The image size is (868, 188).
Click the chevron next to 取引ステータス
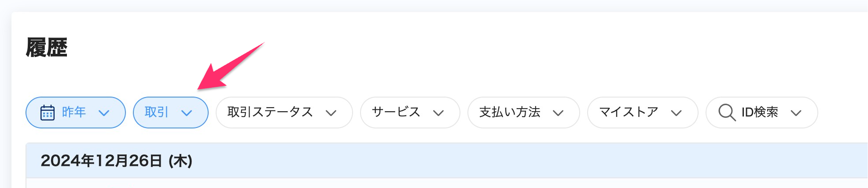331,113
